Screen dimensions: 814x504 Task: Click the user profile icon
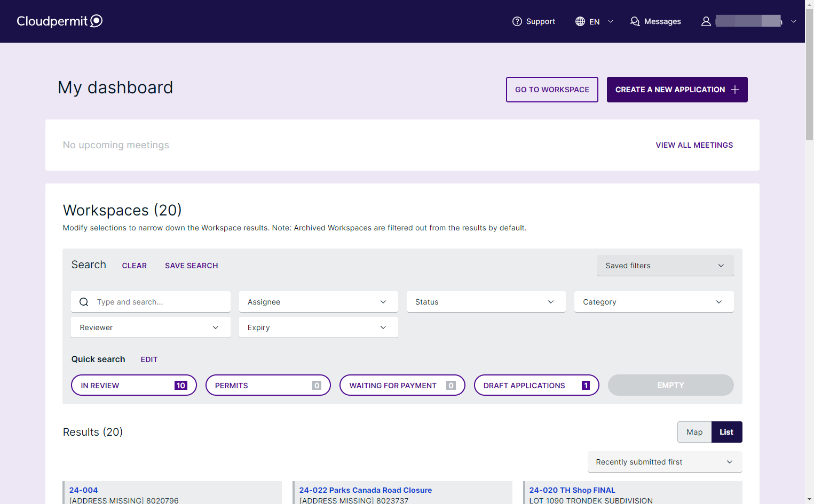coord(706,21)
